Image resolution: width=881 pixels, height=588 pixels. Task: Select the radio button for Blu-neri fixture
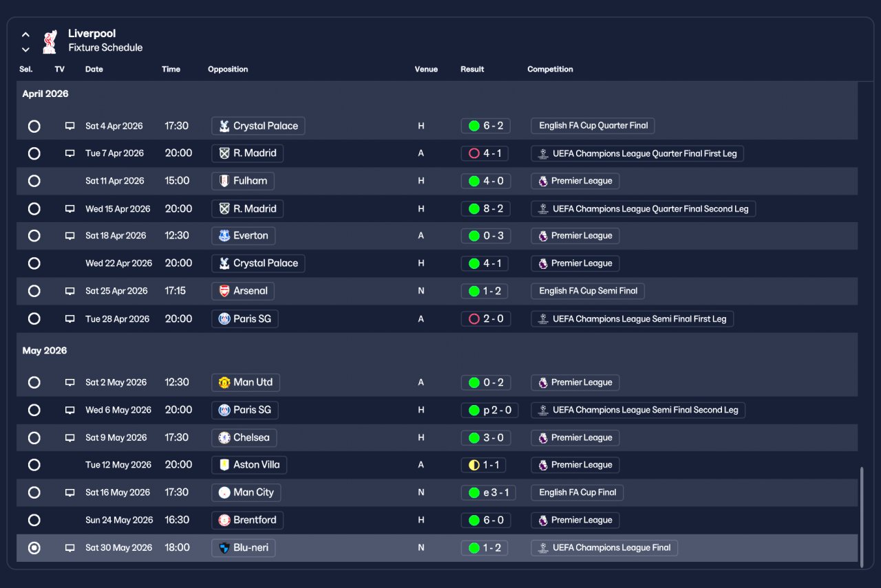pyautogui.click(x=34, y=548)
